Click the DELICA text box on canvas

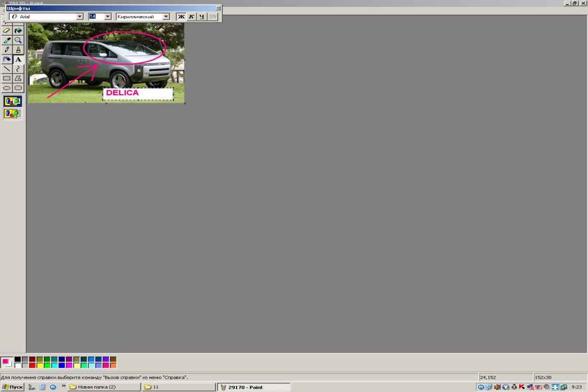138,94
